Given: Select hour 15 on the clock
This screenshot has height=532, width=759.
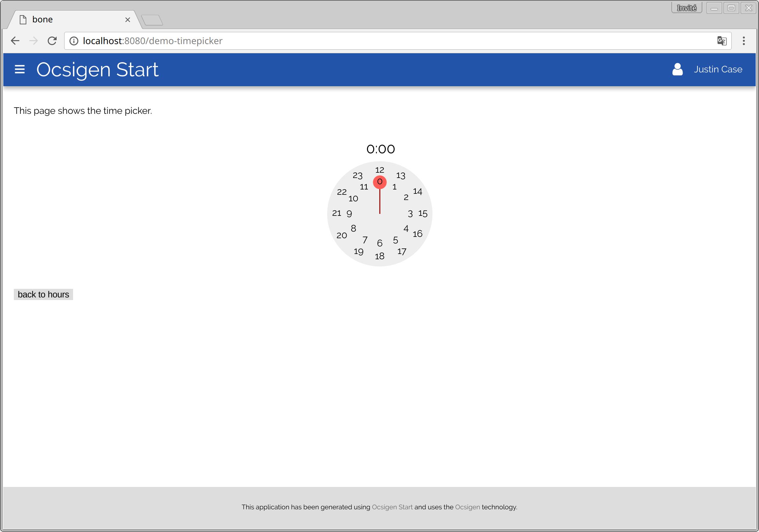Looking at the screenshot, I should [423, 214].
